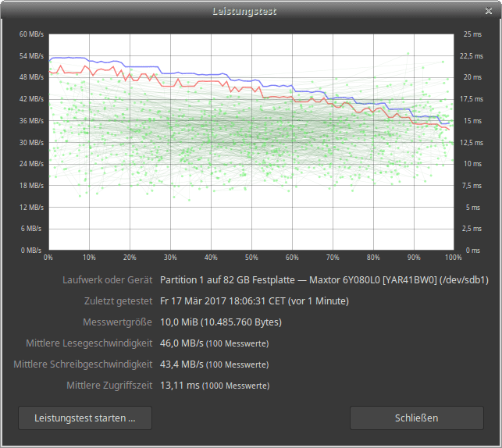Click the Messwertgröße label
The height and width of the screenshot is (448, 502).
pyautogui.click(x=117, y=322)
